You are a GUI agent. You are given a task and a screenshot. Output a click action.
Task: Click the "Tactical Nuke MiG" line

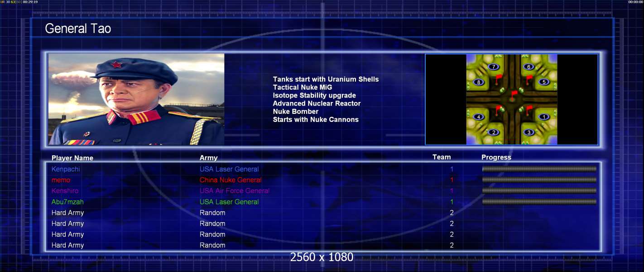click(x=303, y=87)
